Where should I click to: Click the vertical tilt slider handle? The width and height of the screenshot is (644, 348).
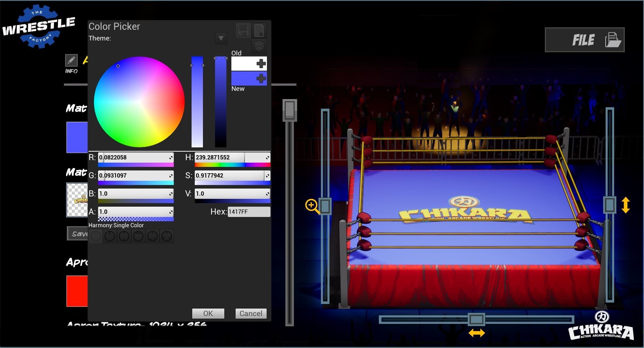(610, 205)
